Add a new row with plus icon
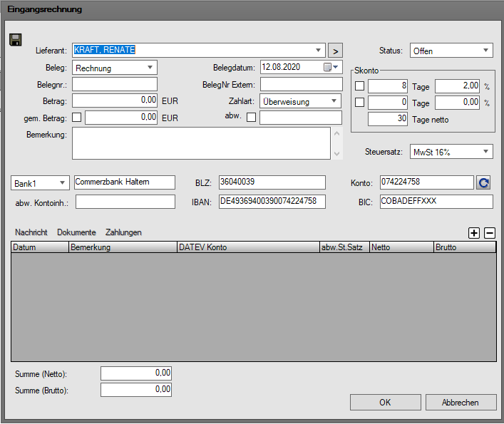504x424 pixels. (x=474, y=232)
